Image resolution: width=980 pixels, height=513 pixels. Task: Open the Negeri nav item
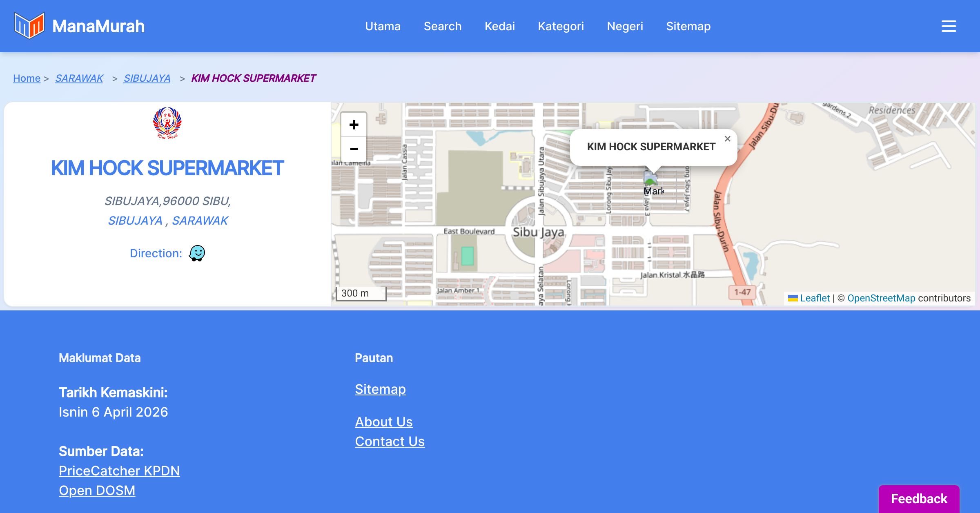(625, 26)
